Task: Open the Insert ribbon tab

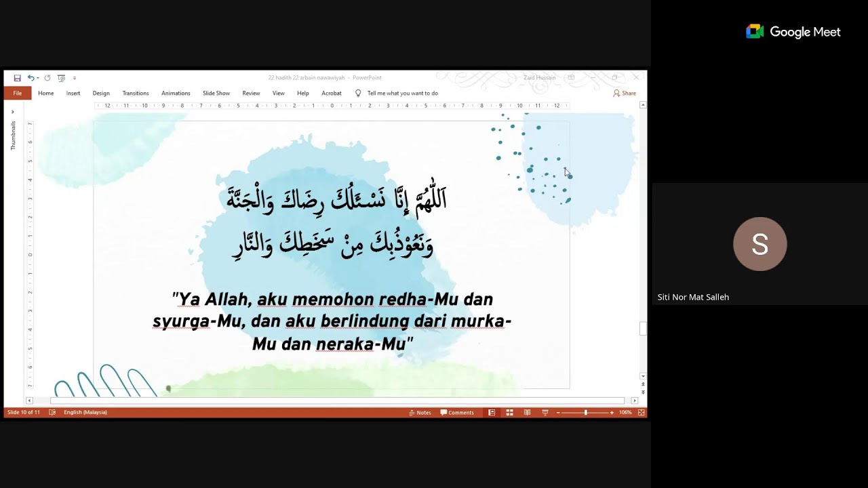Action: click(73, 94)
